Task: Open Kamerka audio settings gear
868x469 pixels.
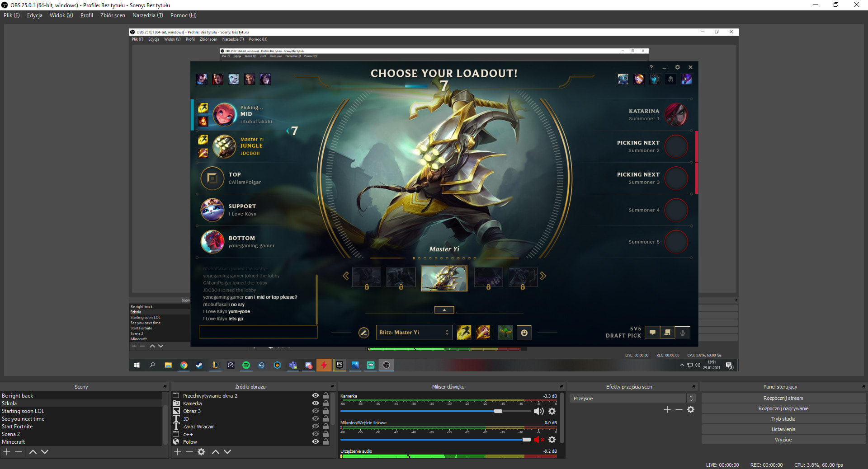Action: point(552,411)
